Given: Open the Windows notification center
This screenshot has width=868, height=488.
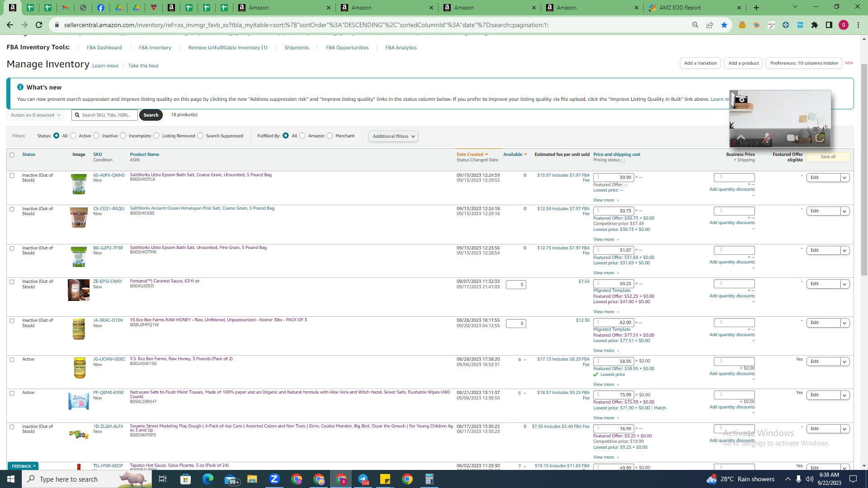Looking at the screenshot, I should [x=854, y=479].
